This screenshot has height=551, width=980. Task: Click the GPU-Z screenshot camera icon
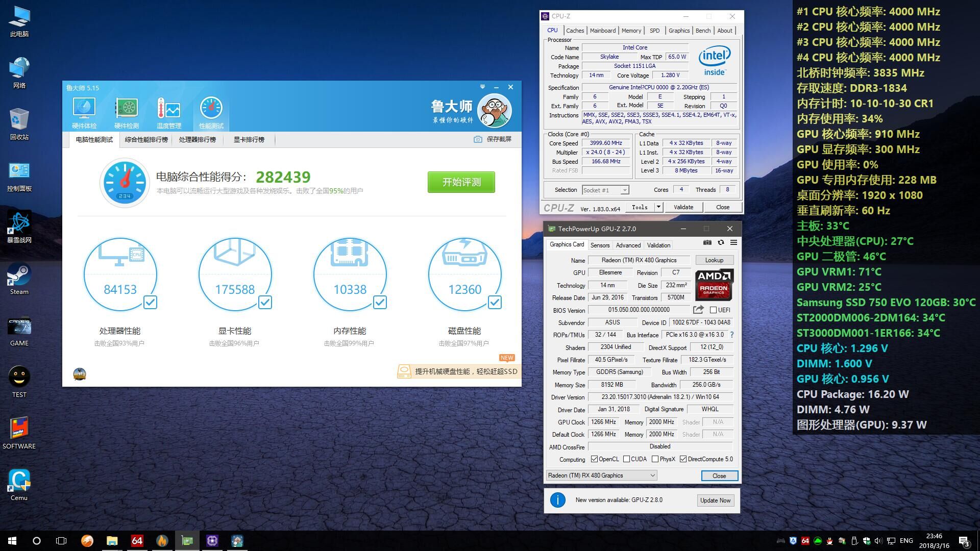pyautogui.click(x=707, y=243)
